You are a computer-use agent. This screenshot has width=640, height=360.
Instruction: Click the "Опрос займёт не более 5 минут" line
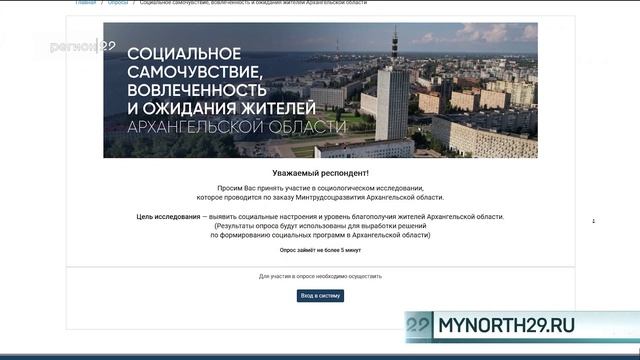point(320,250)
